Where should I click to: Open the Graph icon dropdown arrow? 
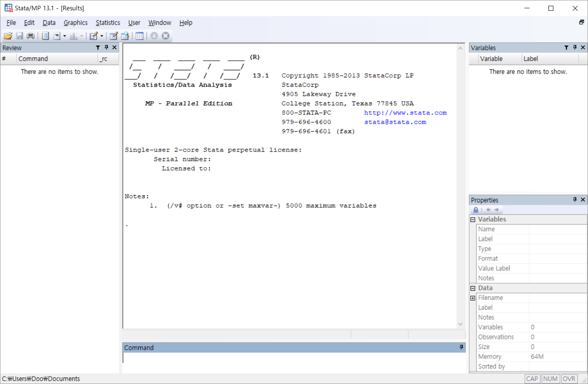click(81, 36)
